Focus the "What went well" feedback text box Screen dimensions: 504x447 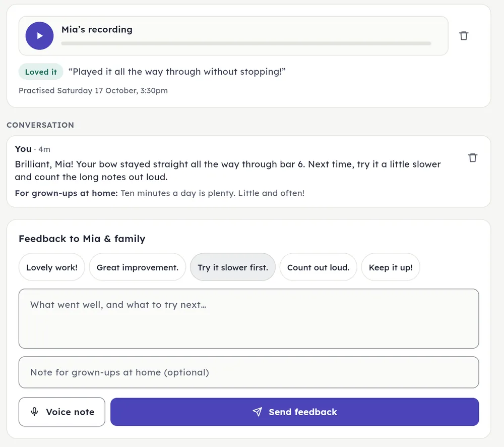click(x=249, y=318)
